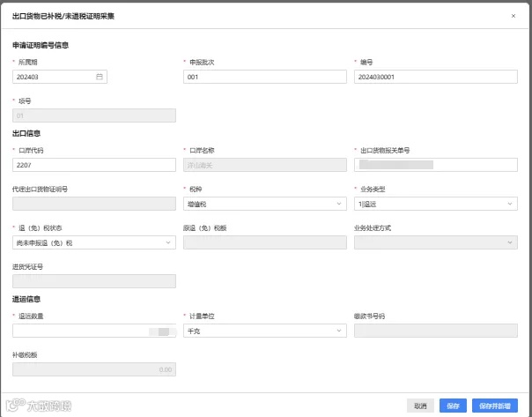Expand 退（免）税状态 dropdown
Viewport: 532px width, 417px height.
point(94,242)
